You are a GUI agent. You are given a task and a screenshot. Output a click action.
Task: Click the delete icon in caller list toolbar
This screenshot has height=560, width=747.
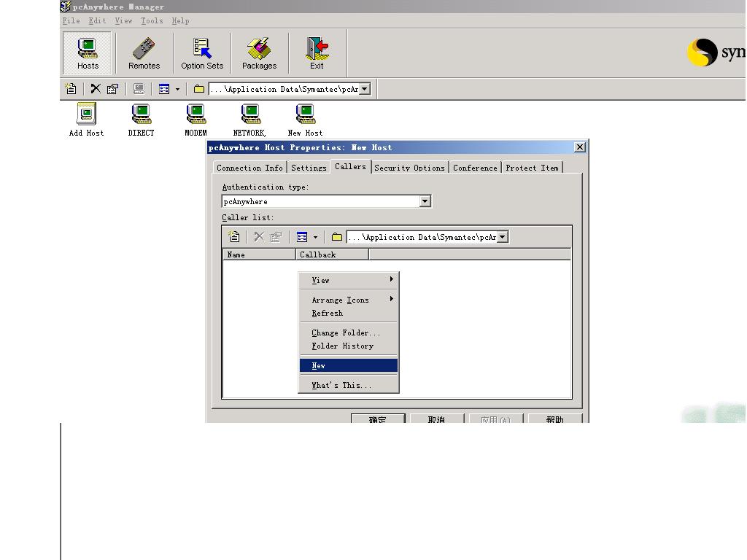[259, 237]
